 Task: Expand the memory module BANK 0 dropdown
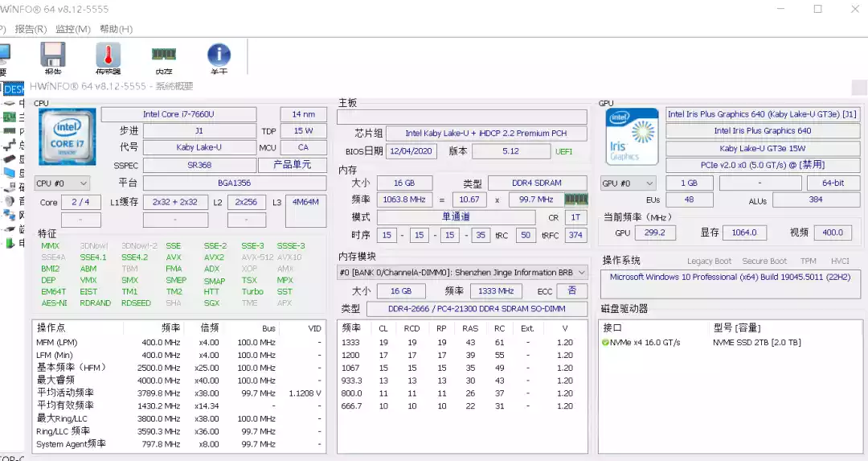462,273
